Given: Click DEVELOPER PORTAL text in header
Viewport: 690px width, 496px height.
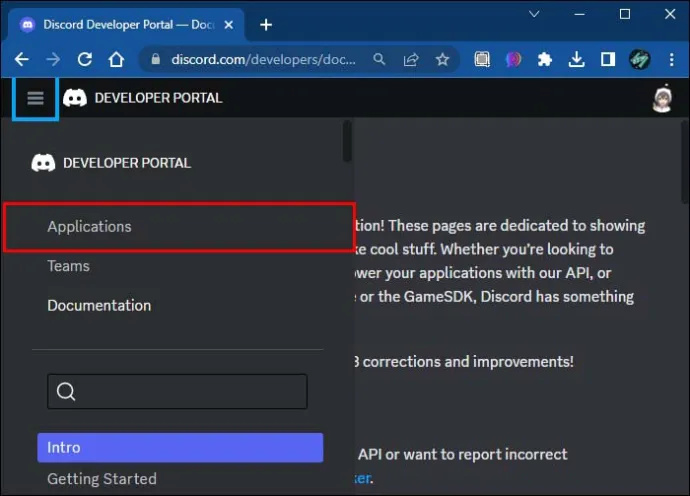Looking at the screenshot, I should [x=158, y=98].
